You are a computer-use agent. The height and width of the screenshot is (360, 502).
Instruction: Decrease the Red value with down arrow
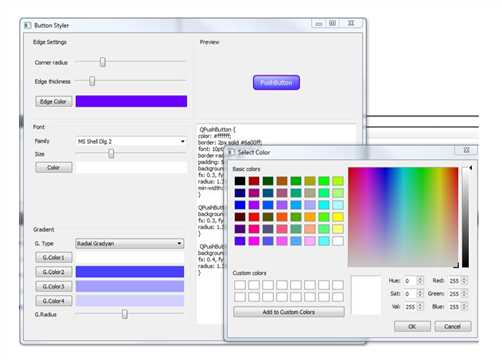(465, 283)
